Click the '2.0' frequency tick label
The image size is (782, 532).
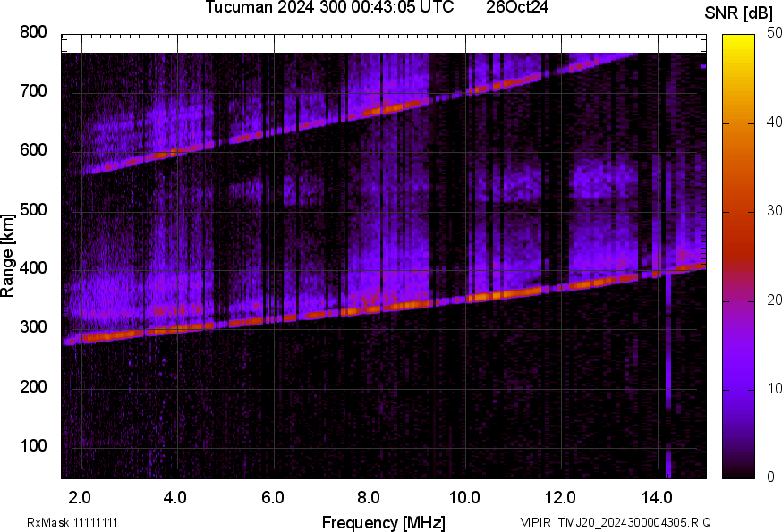click(80, 497)
